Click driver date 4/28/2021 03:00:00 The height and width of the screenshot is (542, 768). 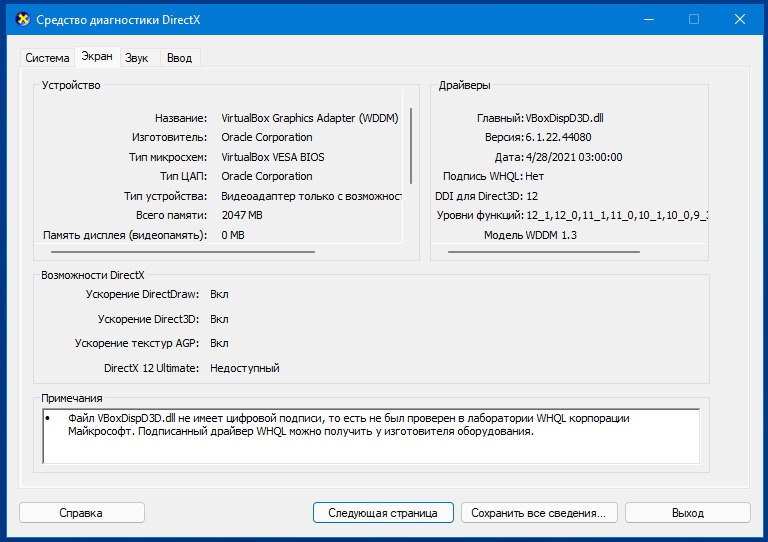click(574, 157)
